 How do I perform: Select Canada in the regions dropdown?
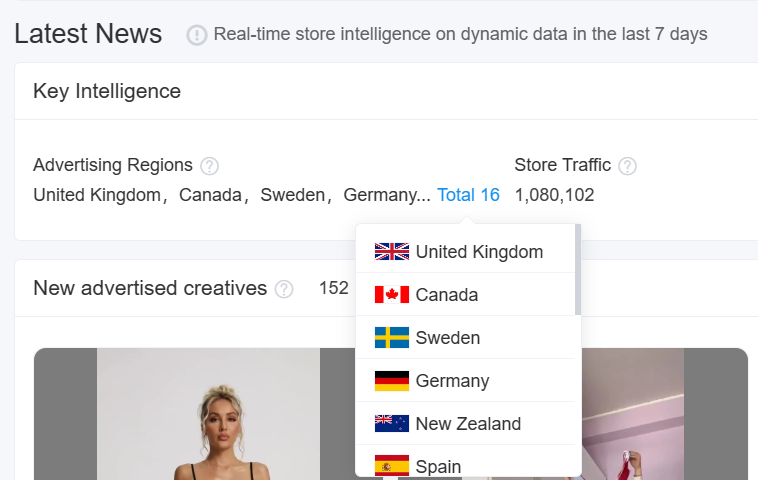coord(466,294)
